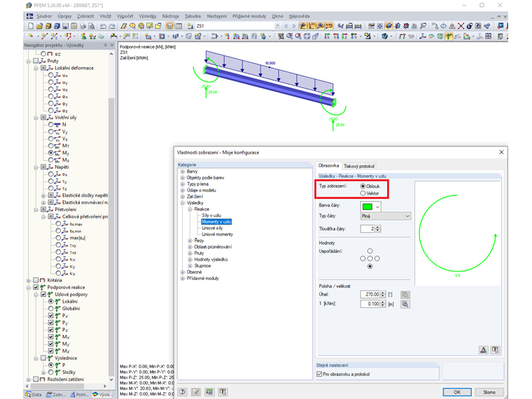
Task: Toggle the table panel icon in toolbar
Action: coord(178,26)
